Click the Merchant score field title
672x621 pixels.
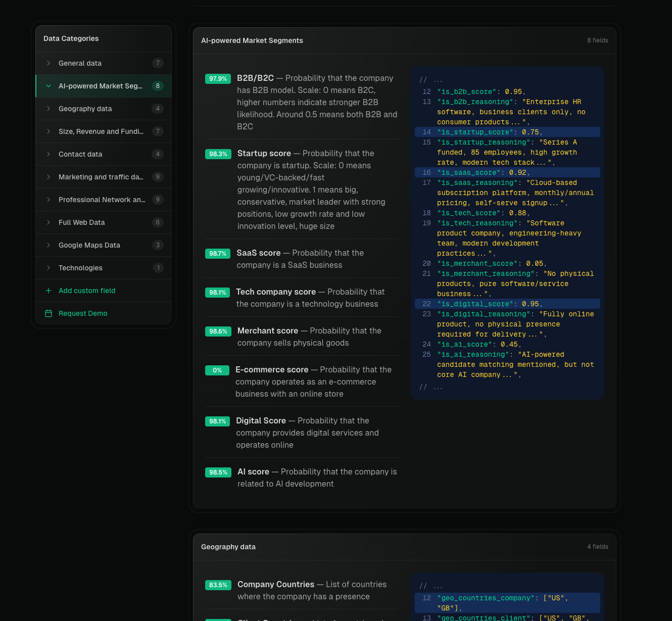268,330
